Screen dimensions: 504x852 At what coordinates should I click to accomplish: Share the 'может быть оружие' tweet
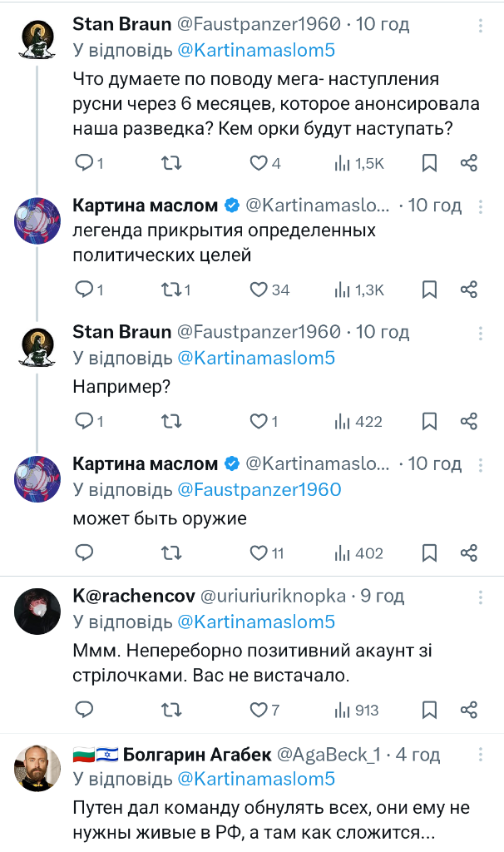click(x=469, y=552)
